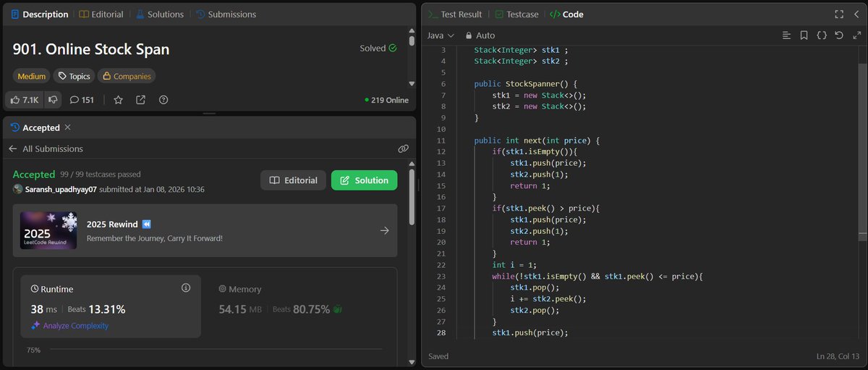
Task: Click the share external link icon
Action: point(140,100)
